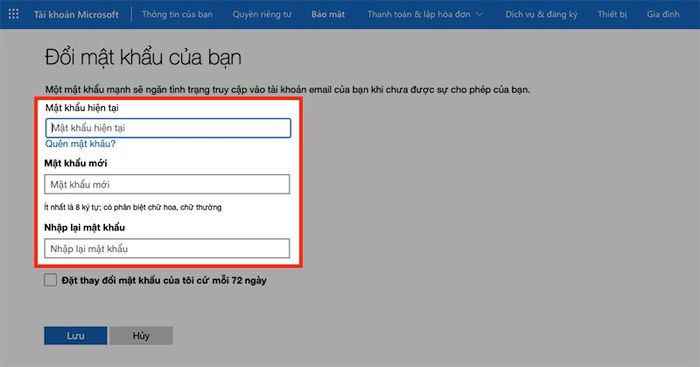This screenshot has height=367, width=700.
Task: Expand Thanh toán & lập hóa đơn menu
Action: [425, 14]
